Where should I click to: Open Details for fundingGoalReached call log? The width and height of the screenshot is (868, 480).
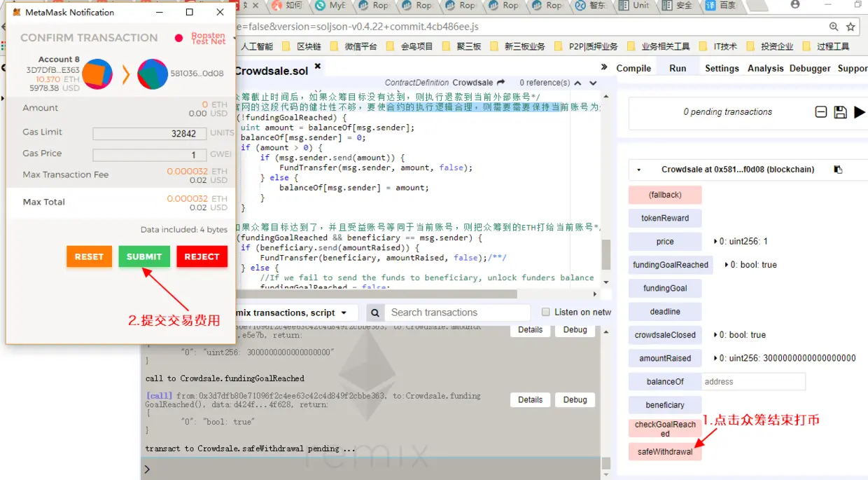(x=530, y=399)
